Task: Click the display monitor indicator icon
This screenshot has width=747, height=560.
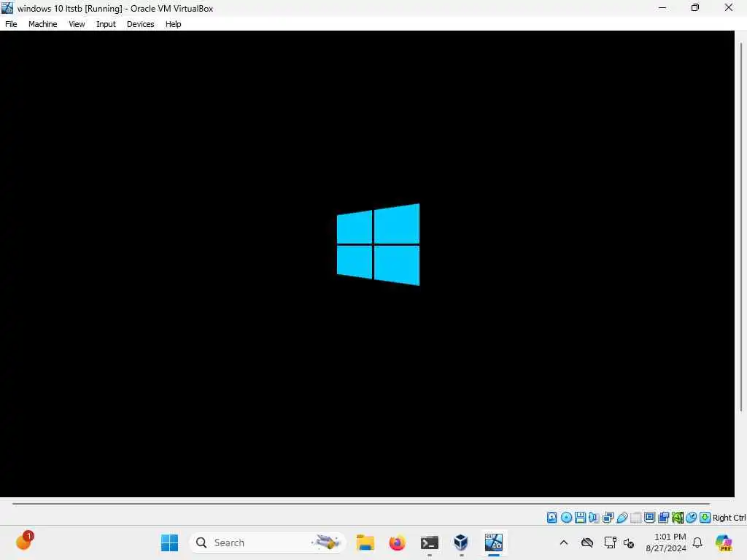Action: point(649,518)
